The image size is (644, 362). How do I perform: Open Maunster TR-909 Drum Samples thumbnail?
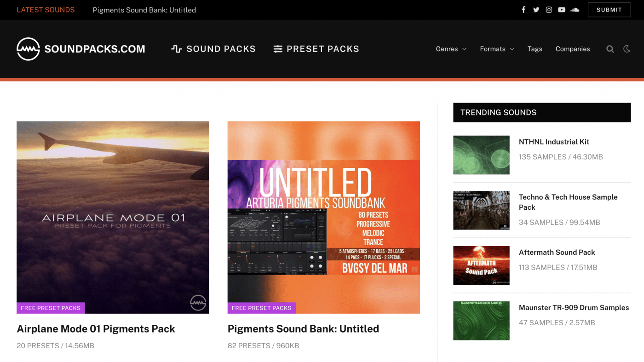point(481,321)
